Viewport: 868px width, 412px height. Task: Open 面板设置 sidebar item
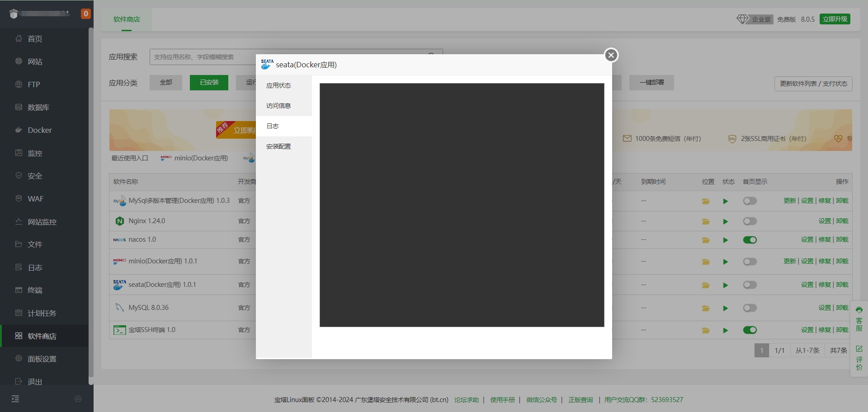[x=44, y=359]
